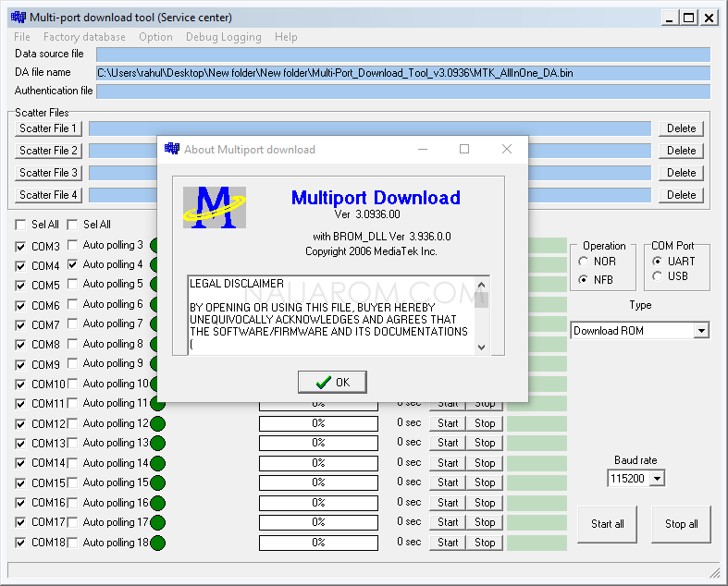Uncheck the COM15 checkbox

coord(20,483)
